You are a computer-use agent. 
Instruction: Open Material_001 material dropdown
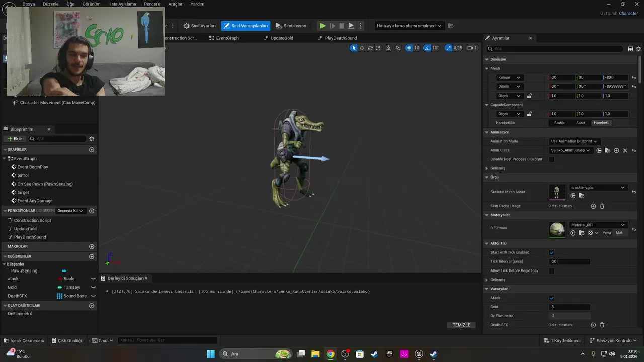point(598,225)
